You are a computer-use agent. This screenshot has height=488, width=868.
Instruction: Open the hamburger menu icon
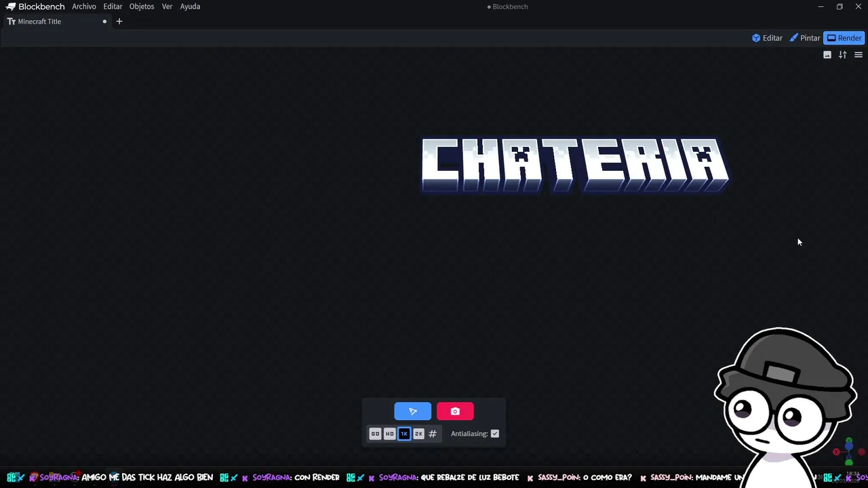858,55
